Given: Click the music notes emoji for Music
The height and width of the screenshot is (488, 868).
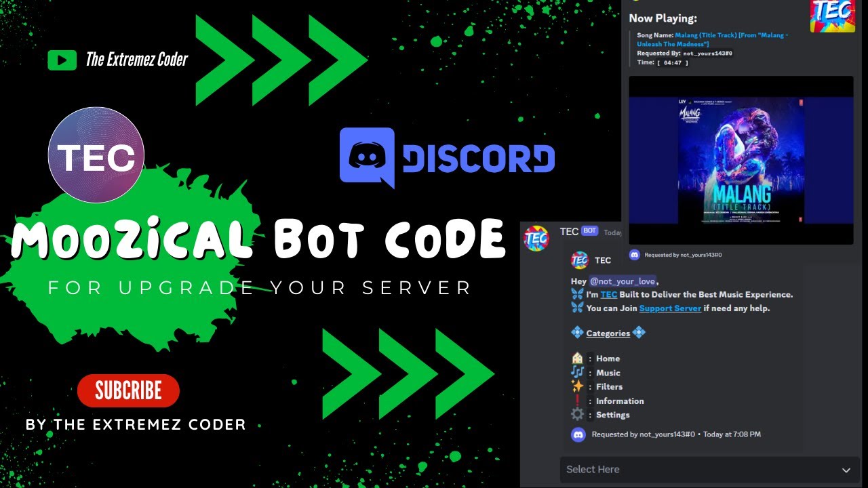Looking at the screenshot, I should (x=577, y=372).
